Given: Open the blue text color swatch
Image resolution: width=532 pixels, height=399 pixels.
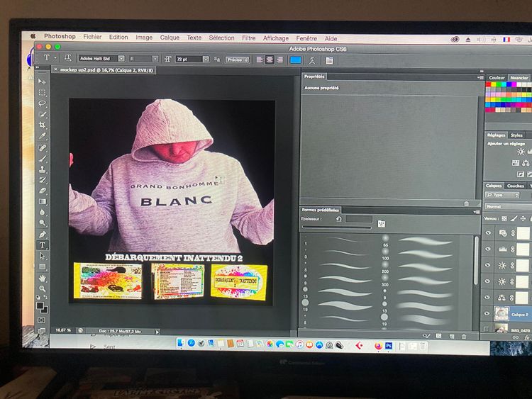Looking at the screenshot, I should click(296, 60).
